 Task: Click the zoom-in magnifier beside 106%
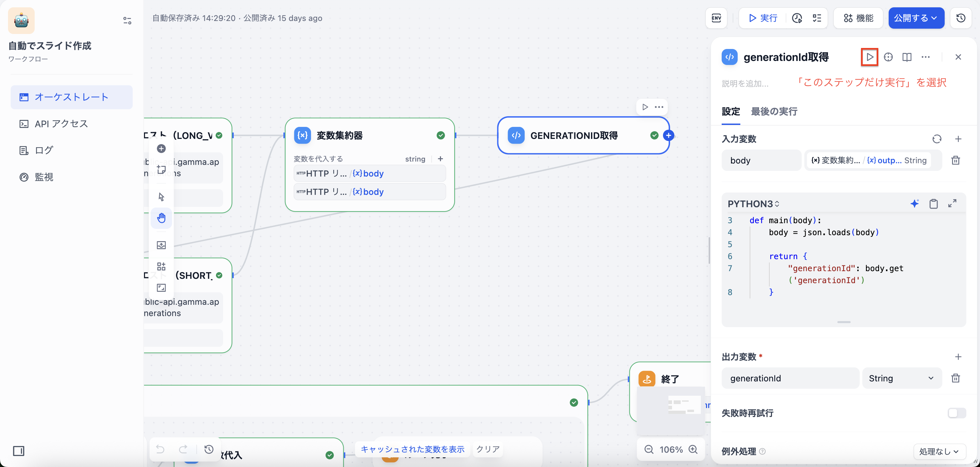[x=693, y=449]
